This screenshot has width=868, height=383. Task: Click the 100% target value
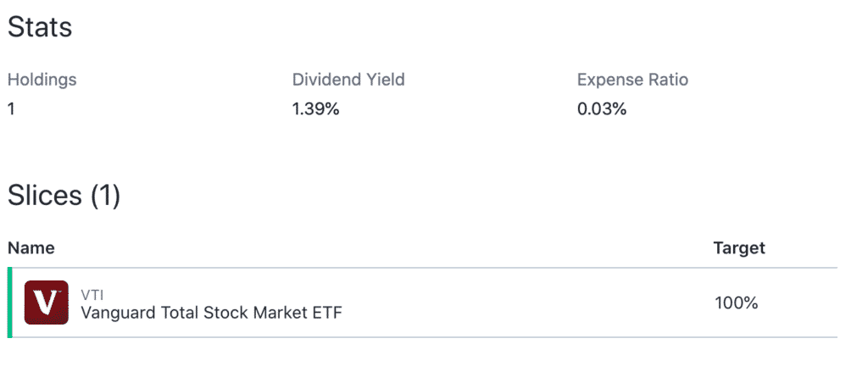[736, 303]
